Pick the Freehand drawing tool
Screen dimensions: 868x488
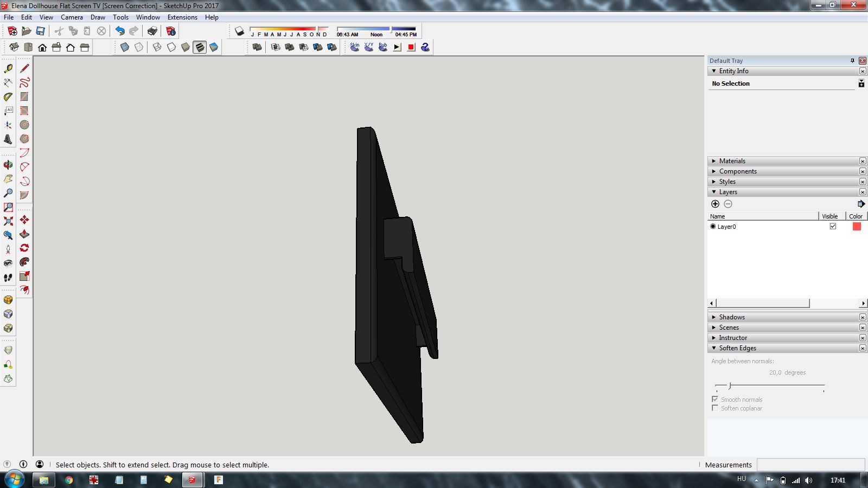pyautogui.click(x=24, y=82)
